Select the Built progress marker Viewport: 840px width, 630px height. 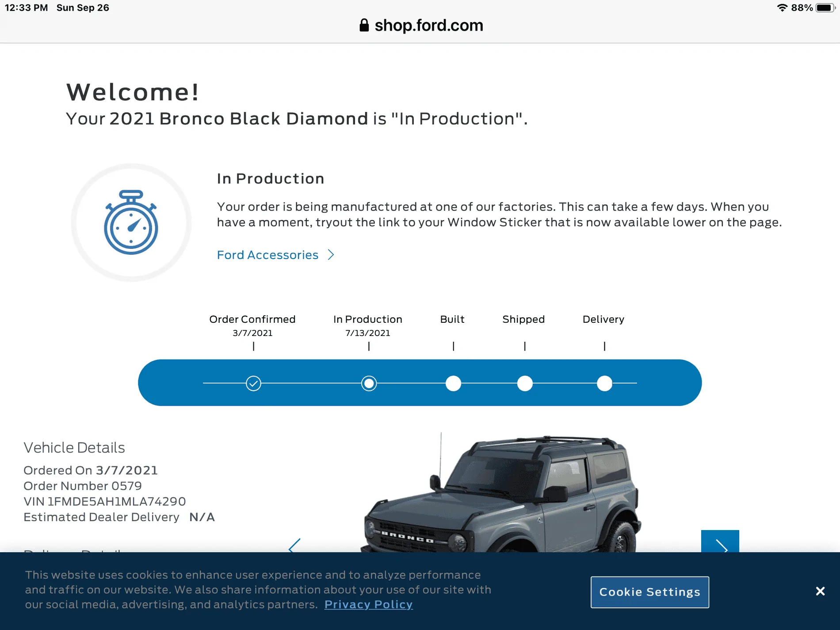[453, 383]
